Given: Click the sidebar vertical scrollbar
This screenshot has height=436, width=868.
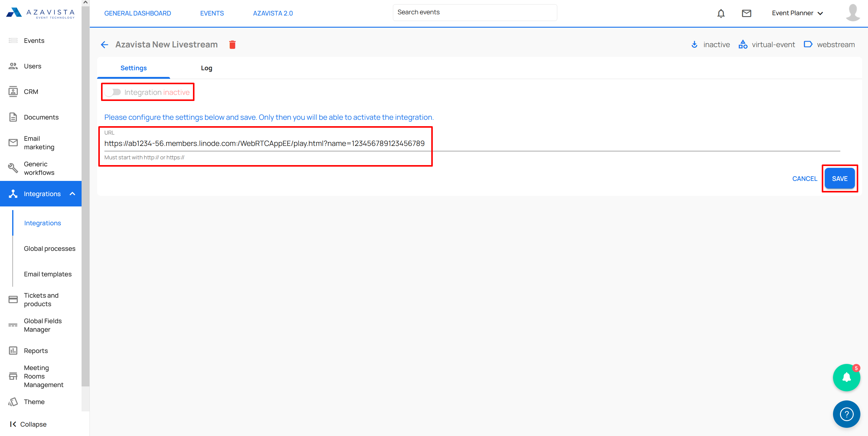Looking at the screenshot, I should (86, 196).
